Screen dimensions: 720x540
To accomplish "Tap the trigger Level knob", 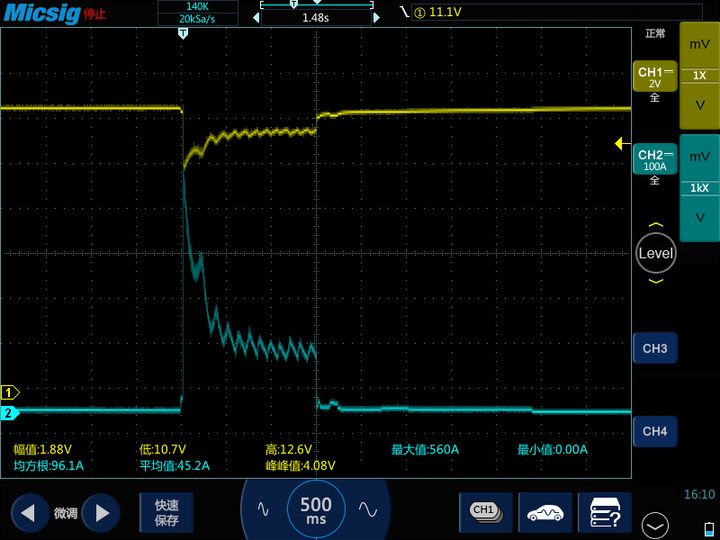I will [656, 253].
